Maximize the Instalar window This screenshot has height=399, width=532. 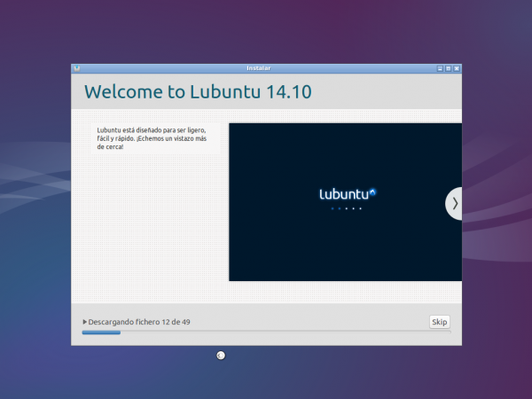[x=448, y=68]
